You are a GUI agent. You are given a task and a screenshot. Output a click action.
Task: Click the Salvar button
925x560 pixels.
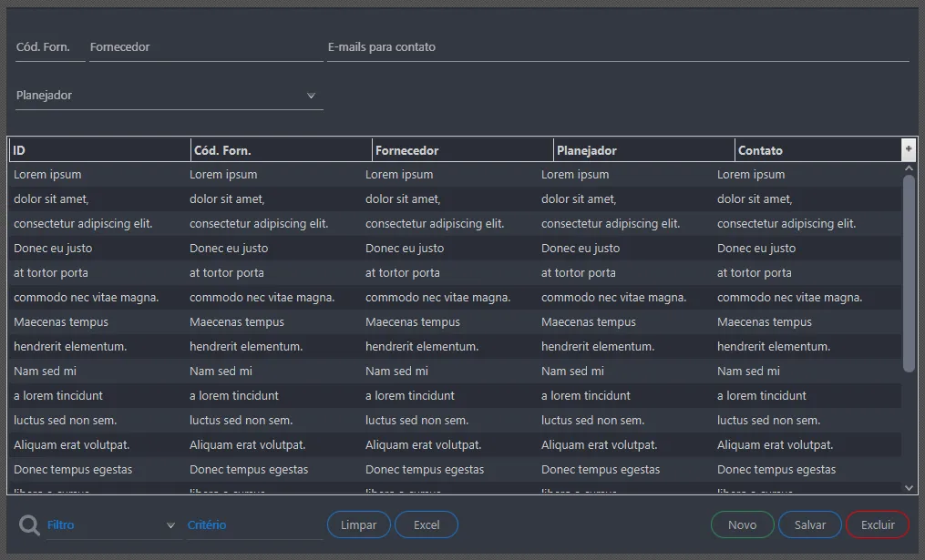pyautogui.click(x=810, y=524)
